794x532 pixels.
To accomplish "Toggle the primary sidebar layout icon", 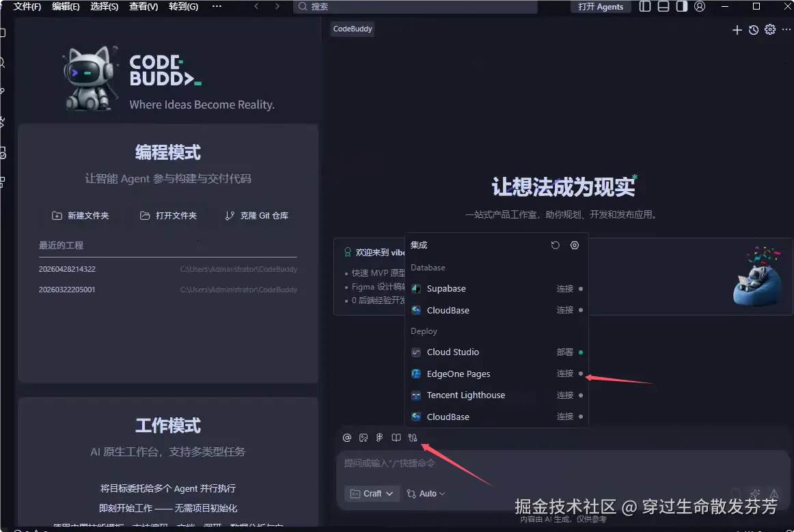I will pos(644,7).
